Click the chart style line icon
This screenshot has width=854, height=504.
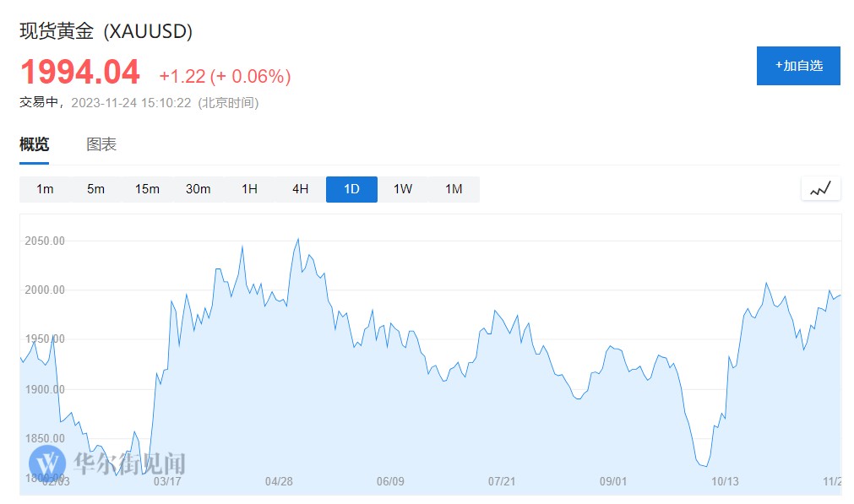point(820,189)
